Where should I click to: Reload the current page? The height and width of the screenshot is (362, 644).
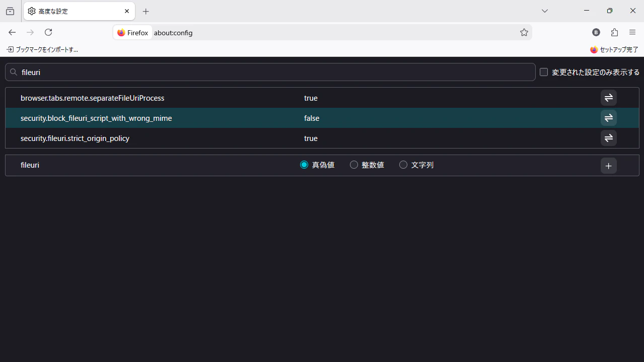tap(48, 32)
